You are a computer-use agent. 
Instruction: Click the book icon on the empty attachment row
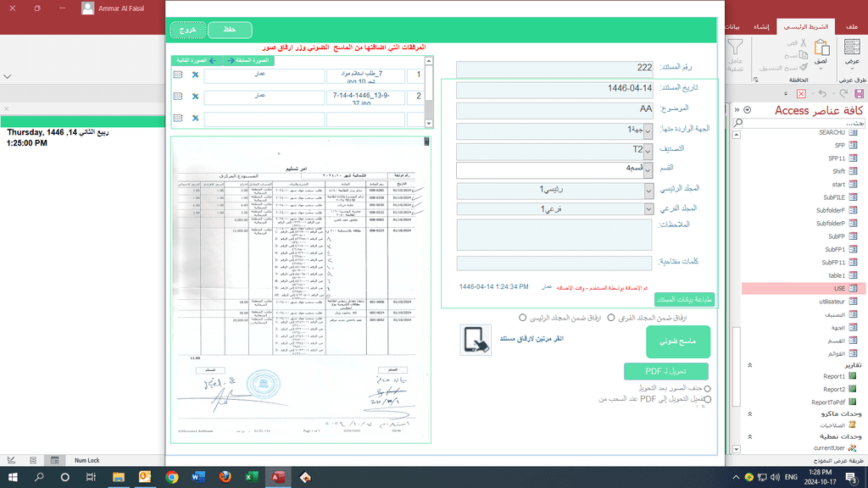click(x=178, y=118)
